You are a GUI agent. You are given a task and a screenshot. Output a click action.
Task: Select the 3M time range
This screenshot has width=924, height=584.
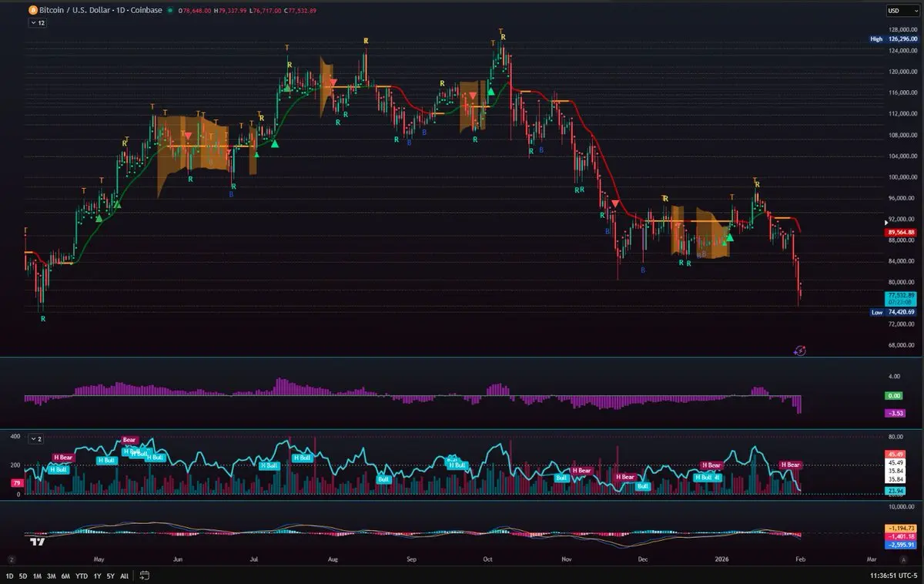[x=51, y=576]
